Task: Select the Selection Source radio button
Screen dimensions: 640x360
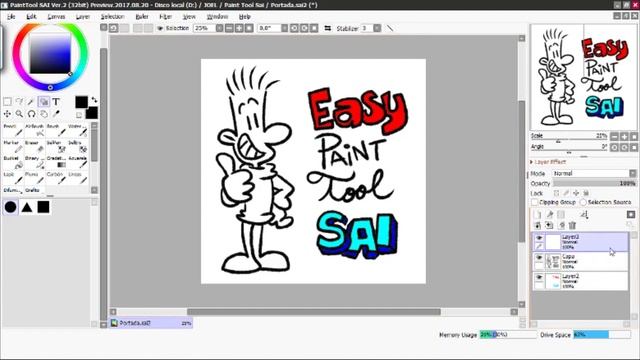Action: [583, 202]
